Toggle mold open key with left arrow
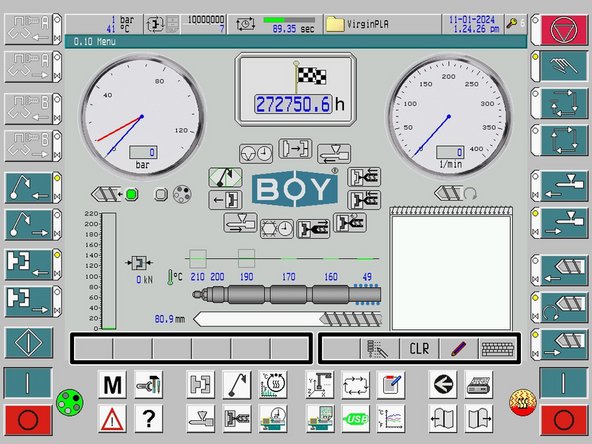 coord(29,264)
